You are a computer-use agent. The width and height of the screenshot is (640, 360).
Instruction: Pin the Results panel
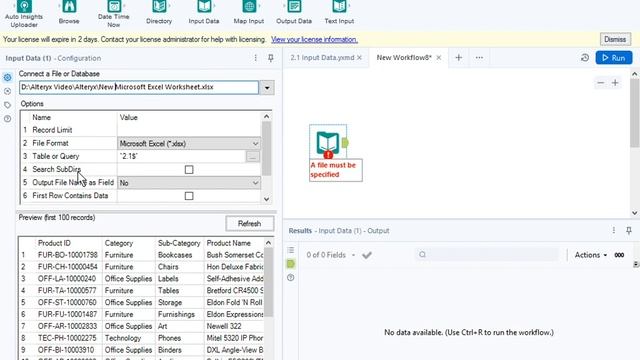click(629, 231)
